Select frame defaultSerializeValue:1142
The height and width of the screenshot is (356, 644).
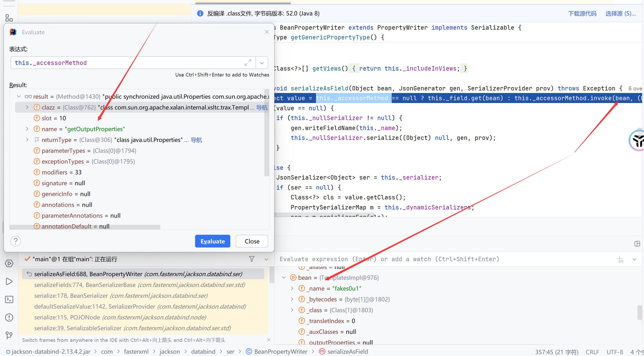[143, 306]
